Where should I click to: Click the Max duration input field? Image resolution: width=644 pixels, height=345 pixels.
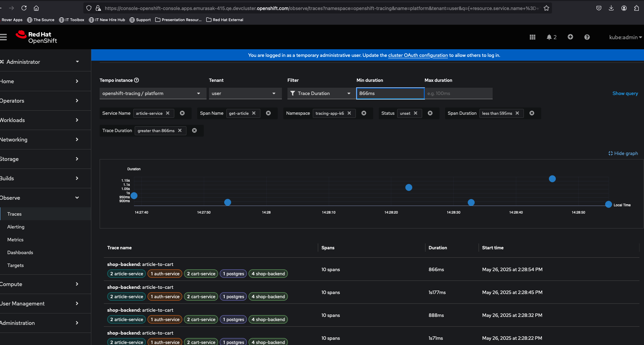point(458,93)
